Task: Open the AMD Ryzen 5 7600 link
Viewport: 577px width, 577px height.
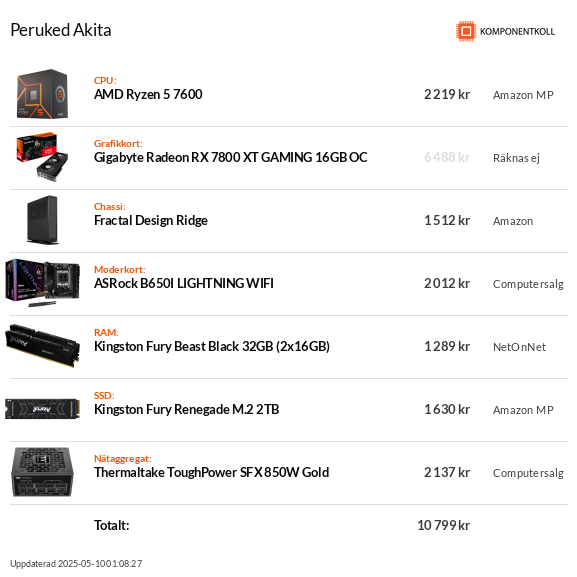Action: pyautogui.click(x=148, y=95)
